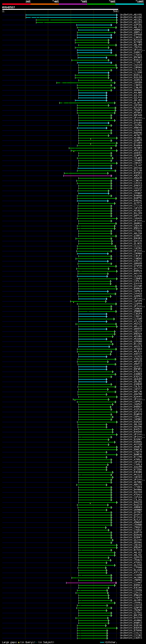This screenshot has width=146, height=644.
Task: Click the purple ~60% identity legend segment
Action: click(73, 4)
